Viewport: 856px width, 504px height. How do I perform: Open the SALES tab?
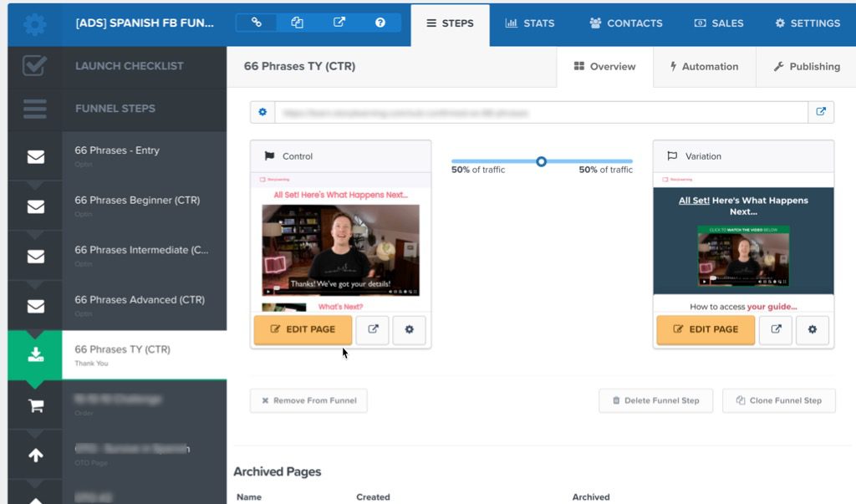tap(718, 23)
